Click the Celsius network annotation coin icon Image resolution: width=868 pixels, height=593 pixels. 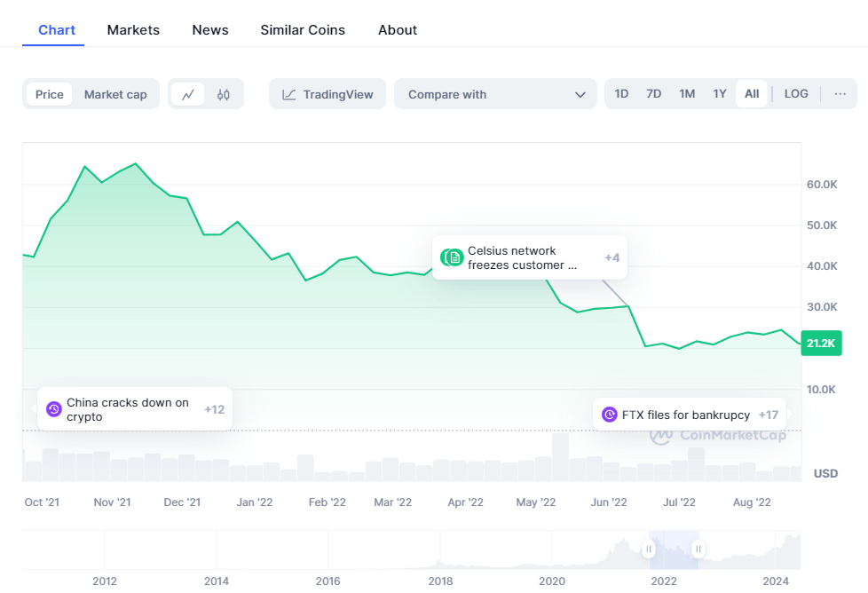pyautogui.click(x=451, y=257)
